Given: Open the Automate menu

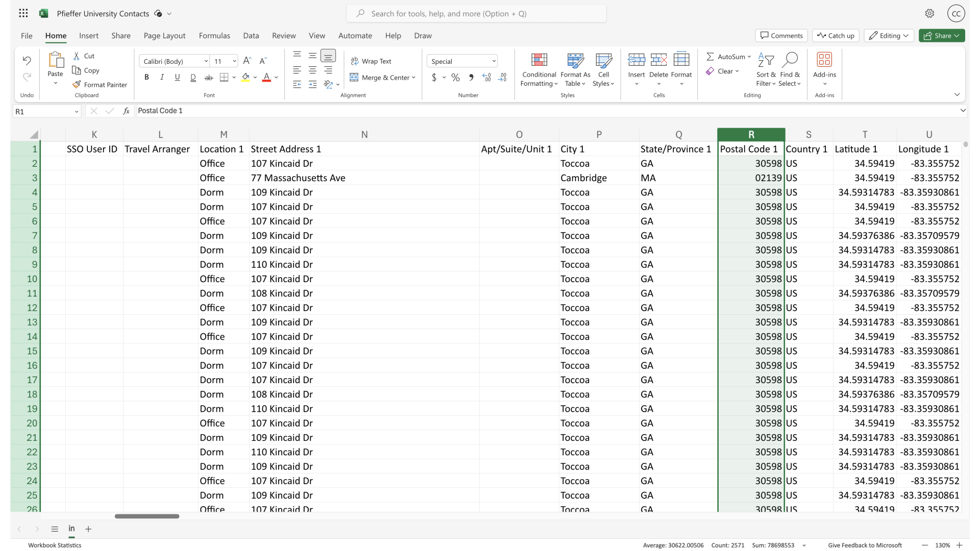Looking at the screenshot, I should click(x=355, y=36).
